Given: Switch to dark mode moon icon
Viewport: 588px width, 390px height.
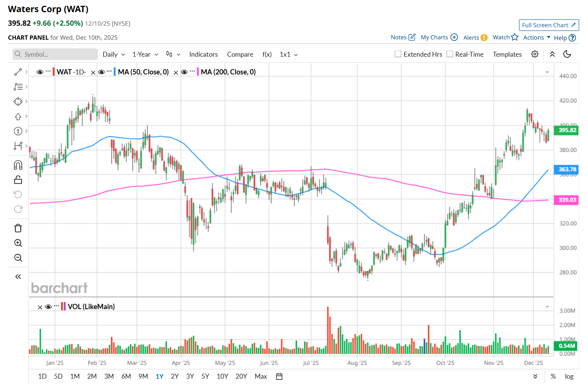Looking at the screenshot, I should point(567,54).
